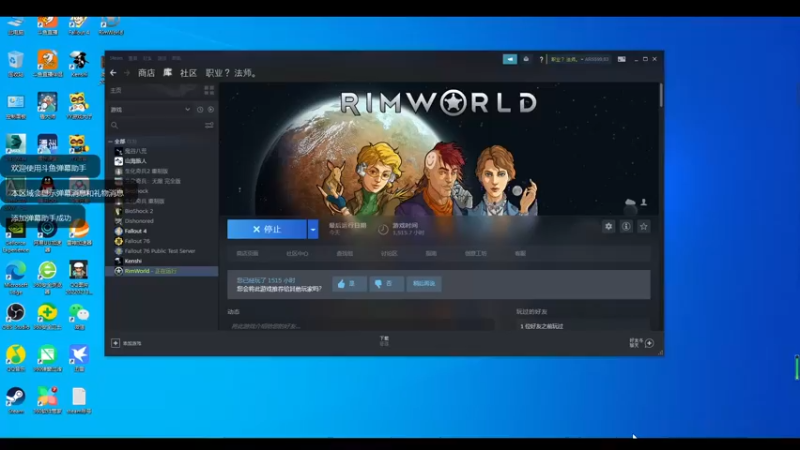Open game settings gear icon
The image size is (800, 450).
click(609, 227)
